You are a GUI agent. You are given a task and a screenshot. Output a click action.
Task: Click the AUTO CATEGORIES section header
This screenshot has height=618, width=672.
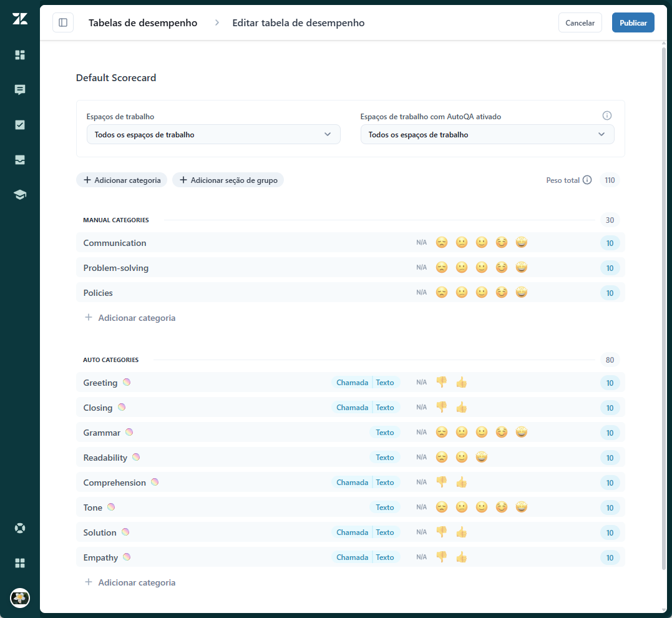point(111,360)
